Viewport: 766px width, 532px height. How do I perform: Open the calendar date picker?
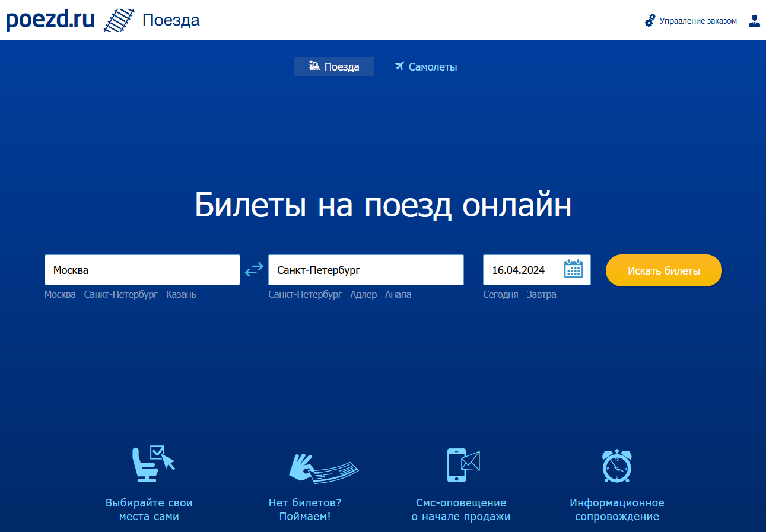tap(574, 269)
